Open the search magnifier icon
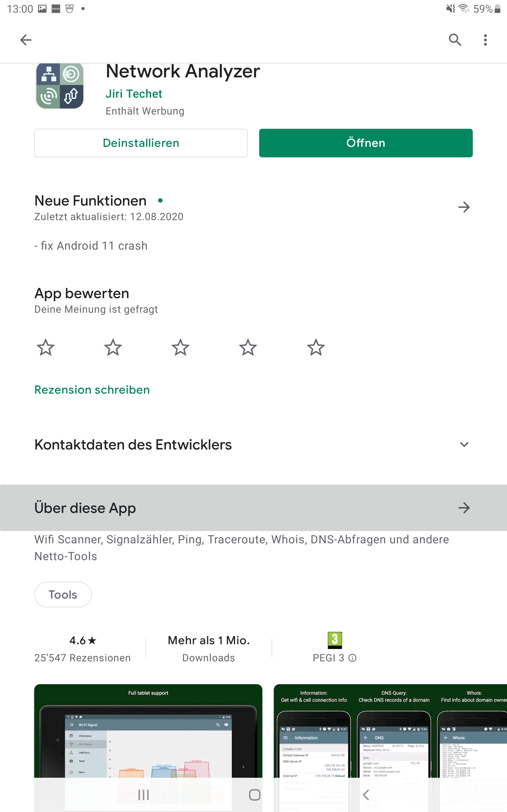This screenshot has height=812, width=507. tap(455, 40)
